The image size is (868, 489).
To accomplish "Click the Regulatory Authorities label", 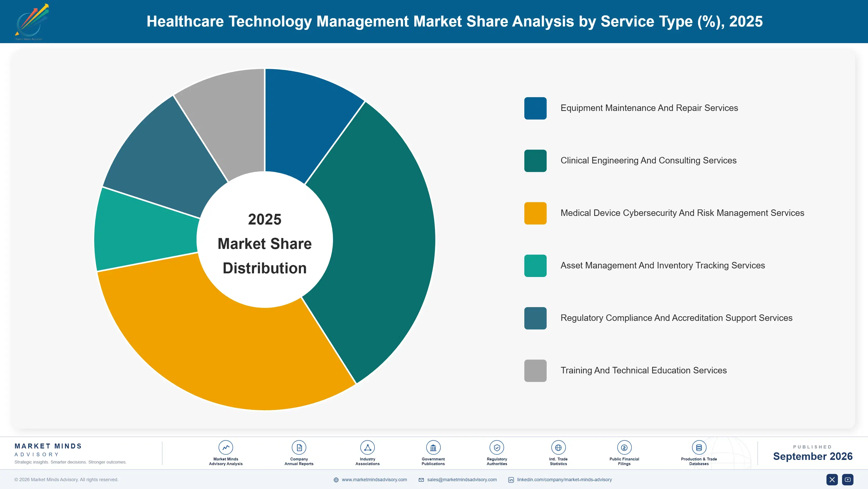I will pos(497,461).
